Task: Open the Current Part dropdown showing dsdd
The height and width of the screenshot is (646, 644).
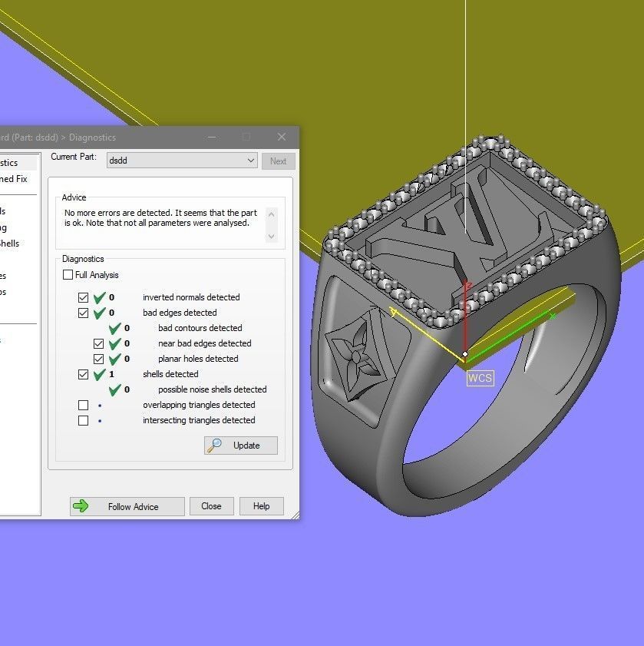Action: [x=182, y=161]
